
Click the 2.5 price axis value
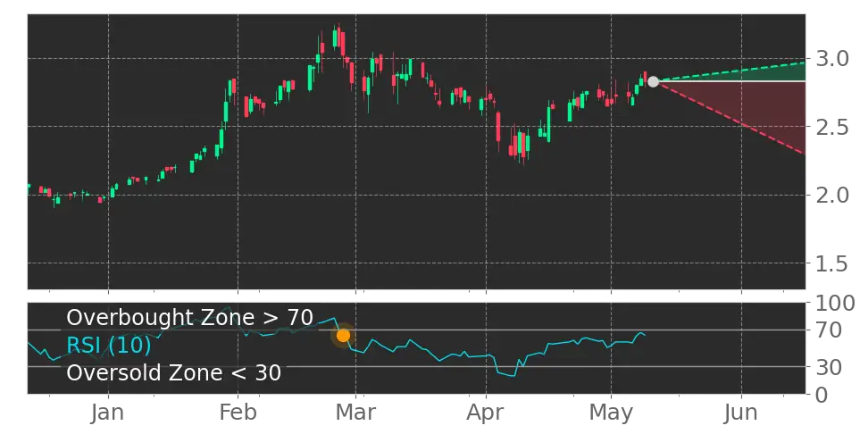coord(832,128)
